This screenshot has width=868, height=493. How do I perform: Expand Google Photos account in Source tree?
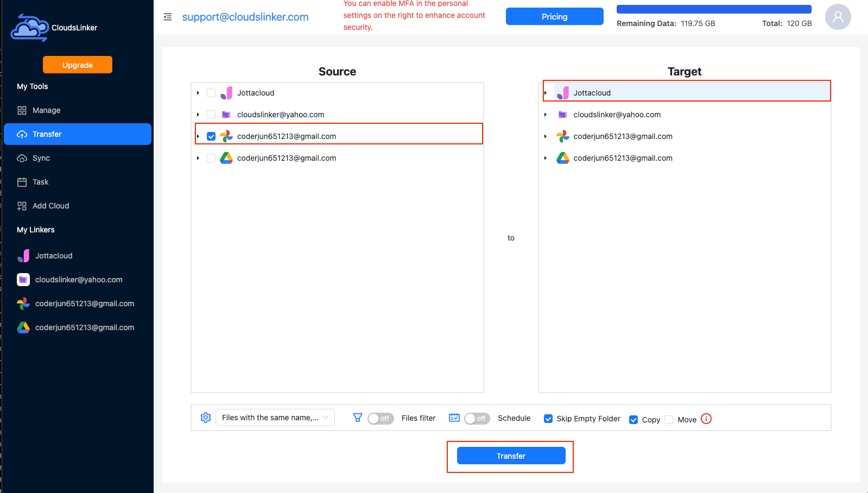pyautogui.click(x=198, y=136)
